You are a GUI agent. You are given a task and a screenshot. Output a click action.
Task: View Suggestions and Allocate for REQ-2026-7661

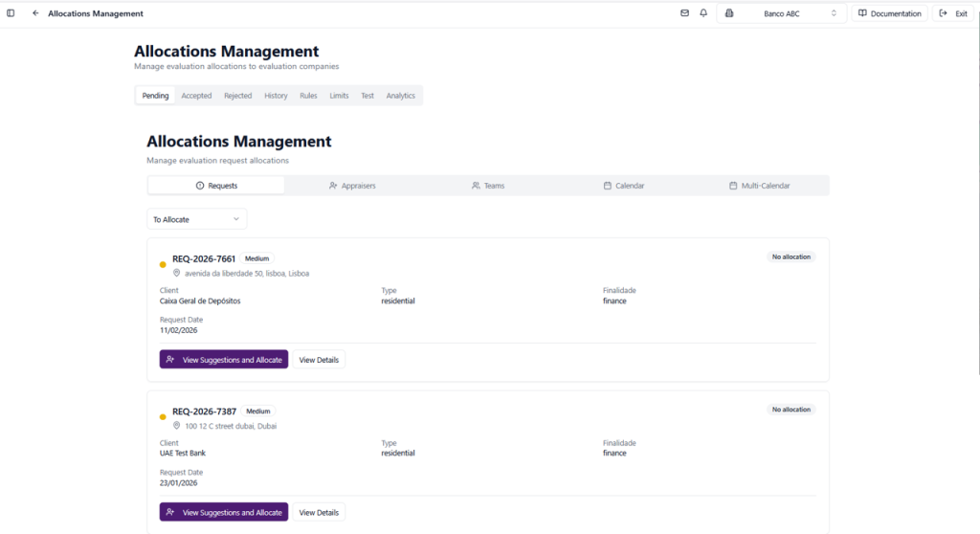tap(223, 360)
